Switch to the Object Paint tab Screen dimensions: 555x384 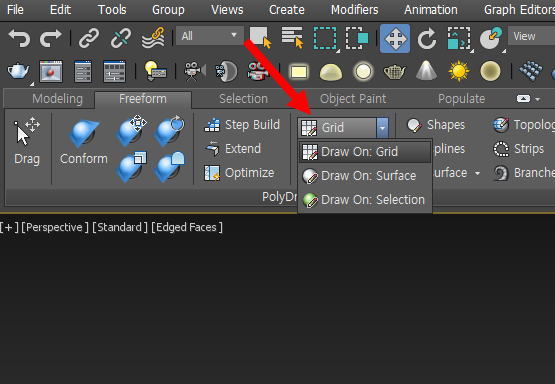point(353,99)
